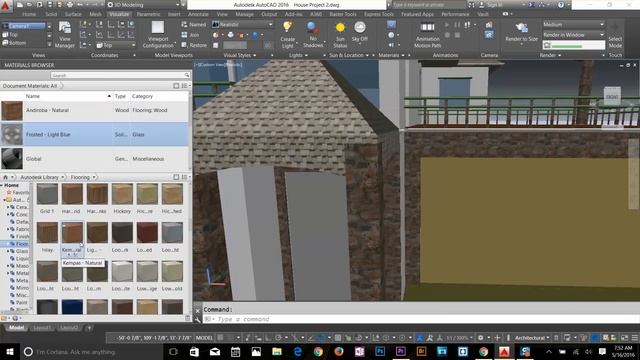Screen dimensions: 640x360
Task: Click the Create Light bulb icon
Action: (287, 27)
